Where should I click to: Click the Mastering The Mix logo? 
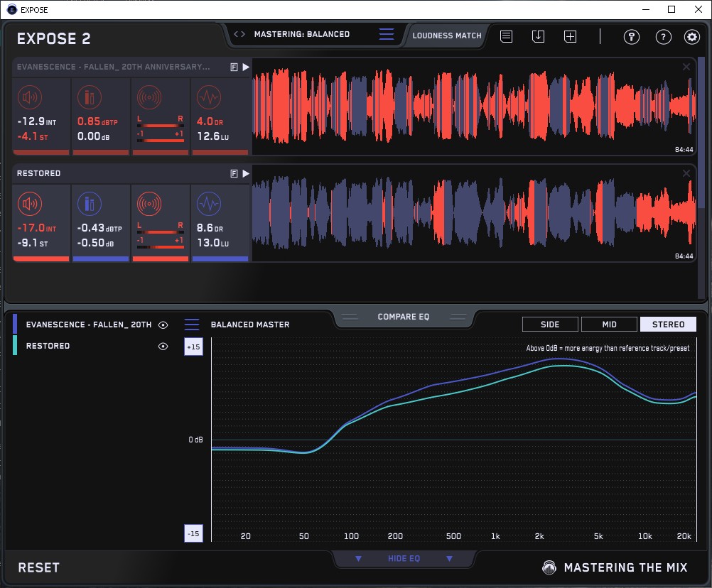pyautogui.click(x=615, y=567)
